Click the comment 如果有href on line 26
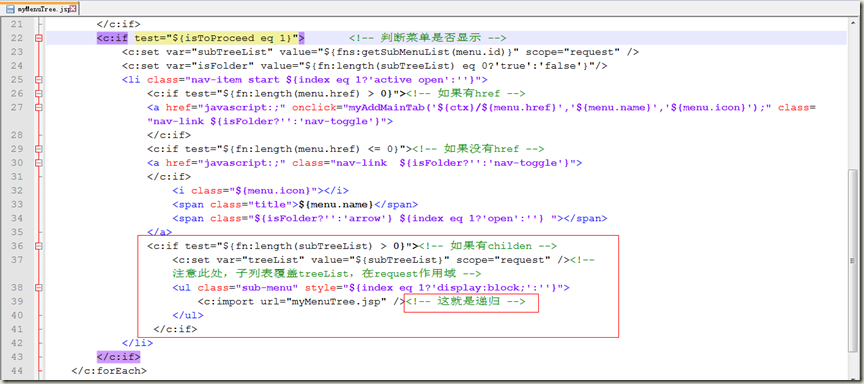The width and height of the screenshot is (864, 384). (x=467, y=94)
